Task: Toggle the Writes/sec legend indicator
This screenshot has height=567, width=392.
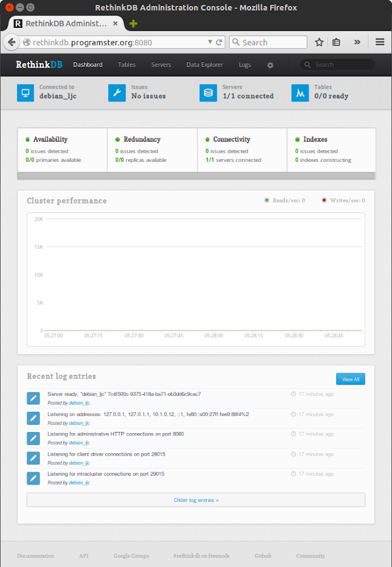Action: 324,200
